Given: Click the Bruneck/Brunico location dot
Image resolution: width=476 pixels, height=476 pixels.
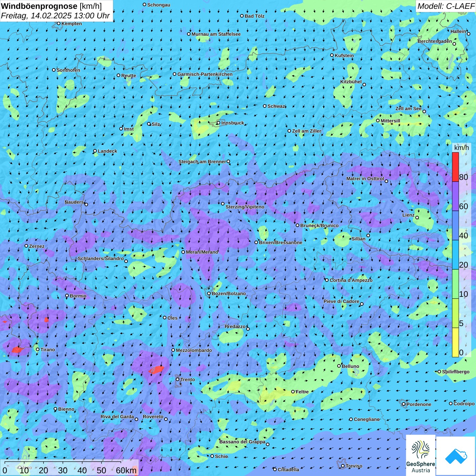Looking at the screenshot, I should (297, 225).
